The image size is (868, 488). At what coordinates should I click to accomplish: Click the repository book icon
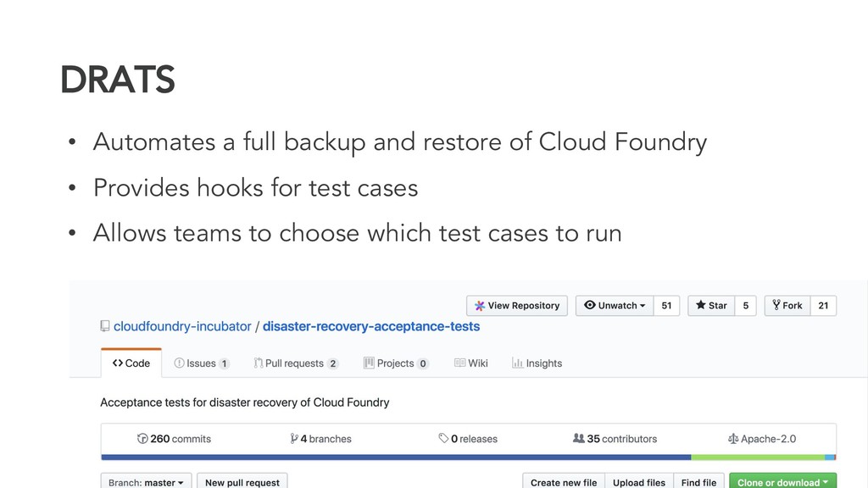[105, 326]
